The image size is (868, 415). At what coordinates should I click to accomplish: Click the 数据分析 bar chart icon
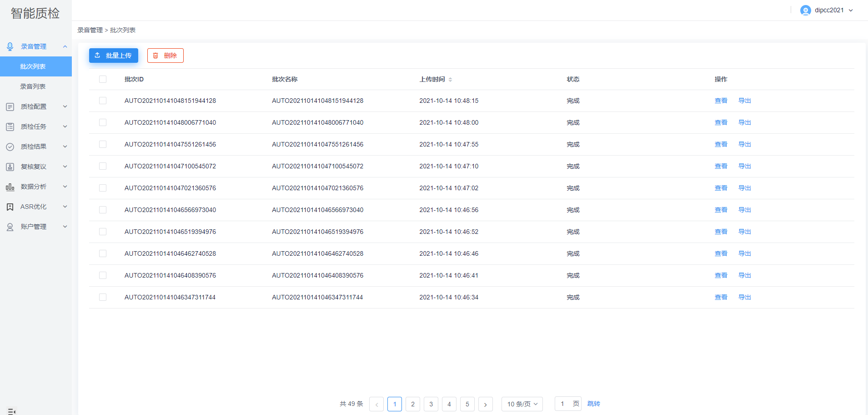click(10, 187)
